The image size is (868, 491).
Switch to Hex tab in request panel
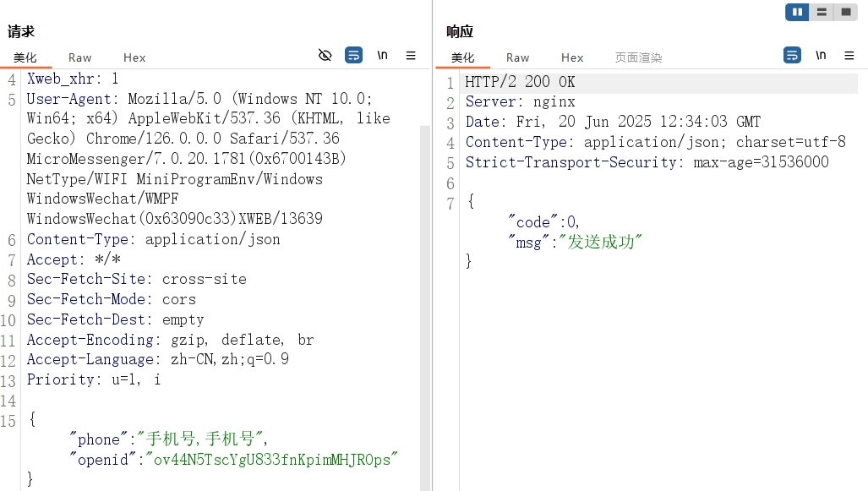(134, 57)
